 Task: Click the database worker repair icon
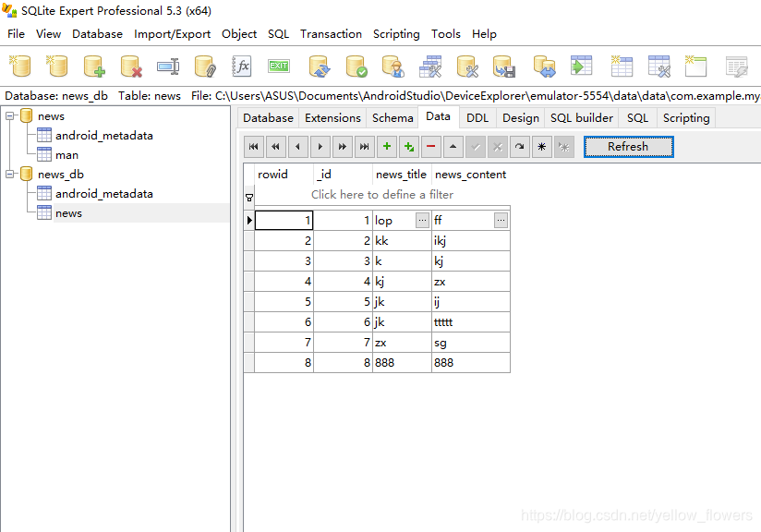[x=393, y=66]
